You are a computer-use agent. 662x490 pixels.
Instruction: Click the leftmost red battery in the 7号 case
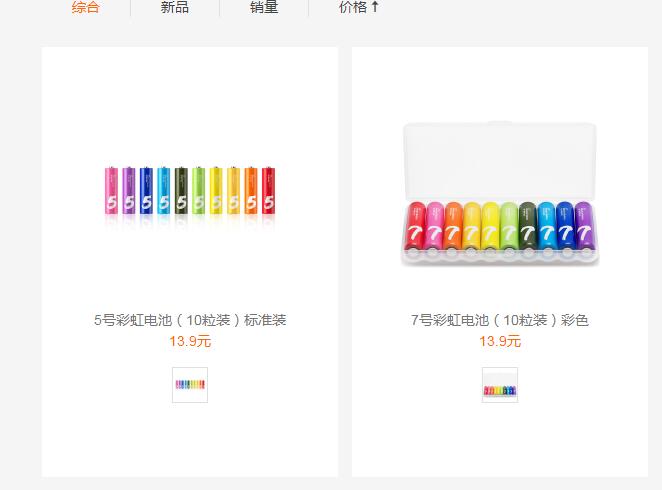click(x=417, y=228)
